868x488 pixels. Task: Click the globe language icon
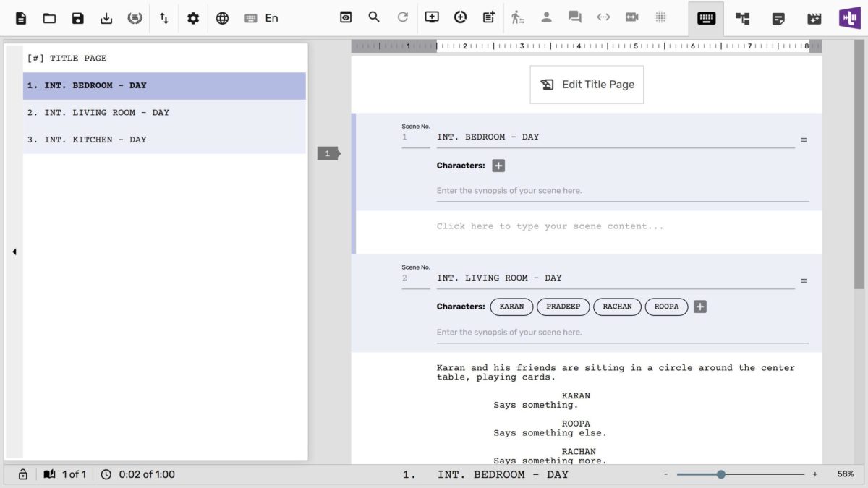click(222, 18)
